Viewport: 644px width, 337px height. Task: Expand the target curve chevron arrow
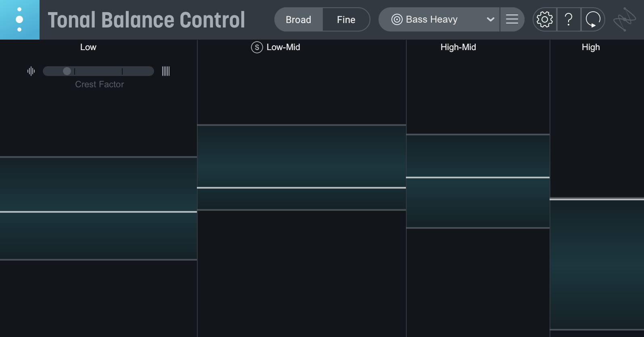click(x=490, y=19)
